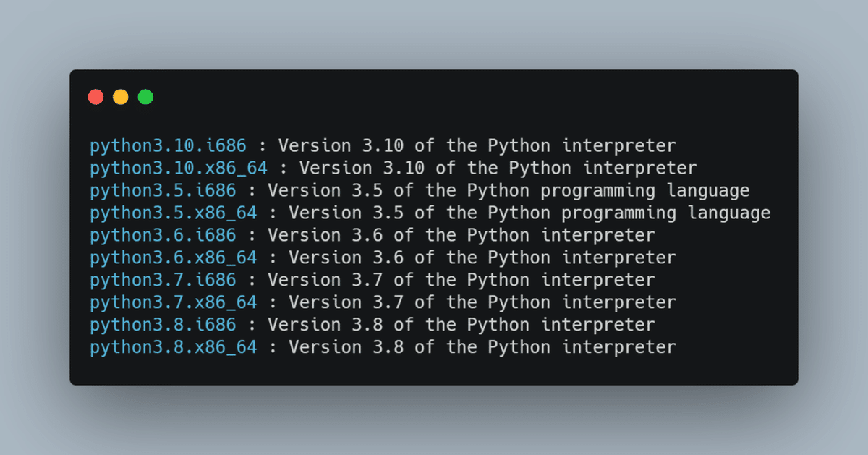Click the yellow minimize dot

click(121, 97)
